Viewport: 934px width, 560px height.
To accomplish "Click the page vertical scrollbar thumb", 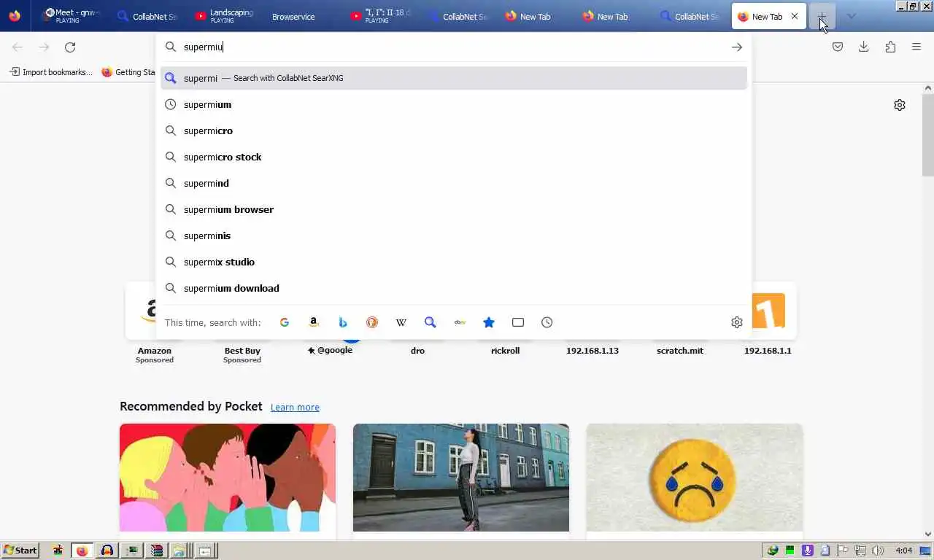I will [928, 135].
